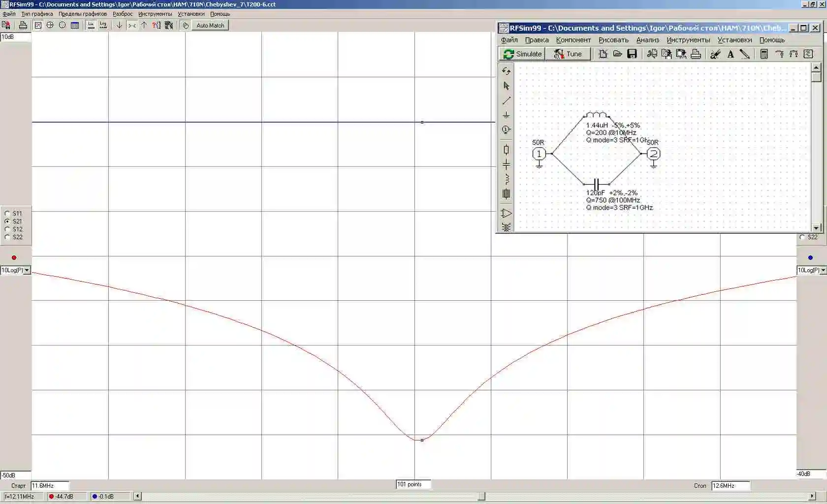Select S12 radio button on left
The image size is (827, 504).
[x=7, y=229]
